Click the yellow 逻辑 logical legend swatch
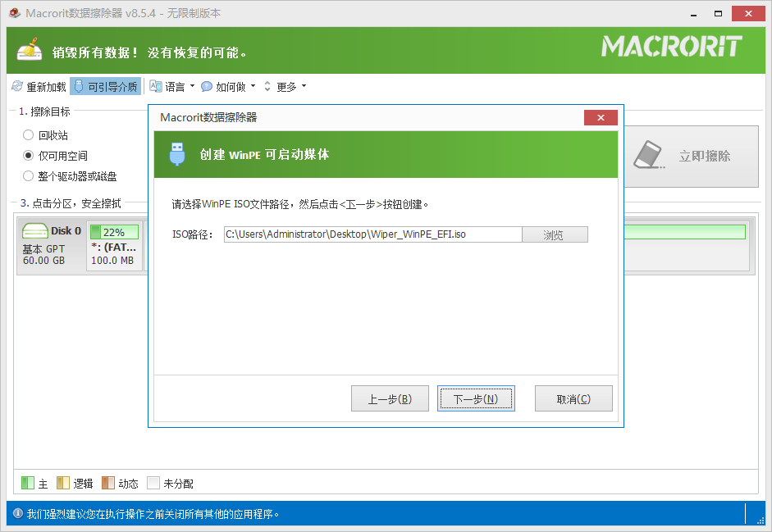 pyautogui.click(x=63, y=483)
